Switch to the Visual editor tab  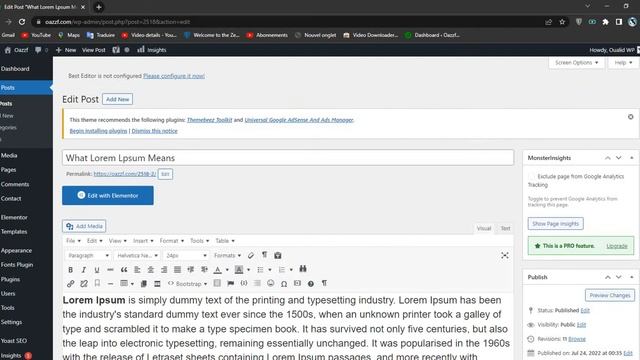[x=484, y=229]
